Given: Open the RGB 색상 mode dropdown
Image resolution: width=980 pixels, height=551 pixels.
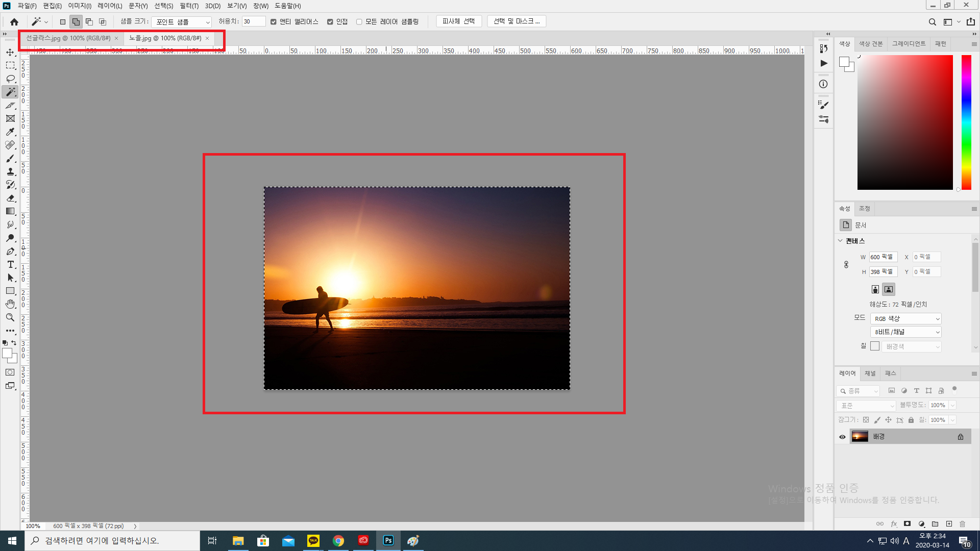Looking at the screenshot, I should pos(905,319).
